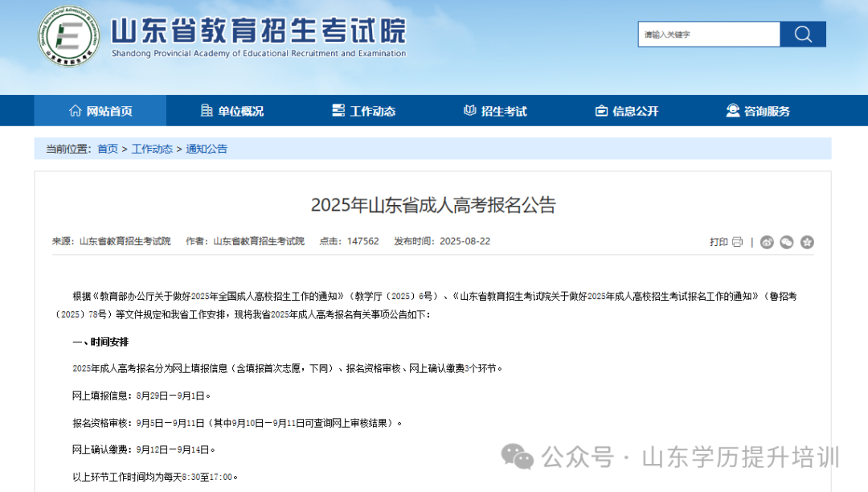Screen dimensions: 868x492
Task: Click the 打印 print button
Action: pos(719,241)
